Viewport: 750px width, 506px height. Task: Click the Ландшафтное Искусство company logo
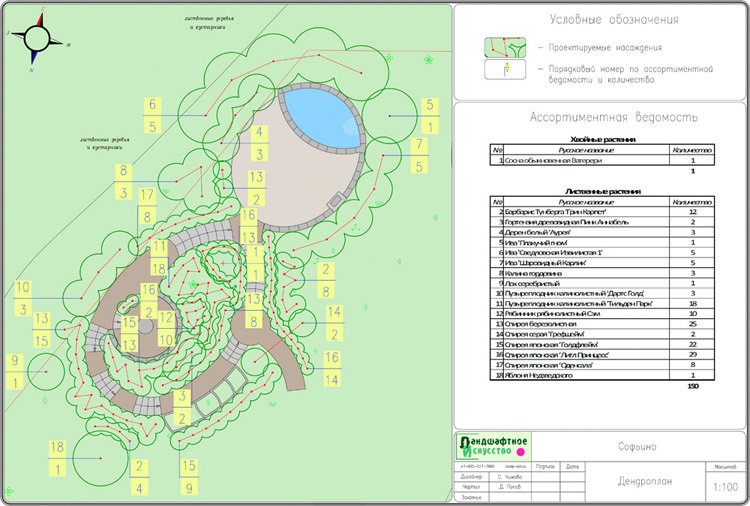(495, 447)
